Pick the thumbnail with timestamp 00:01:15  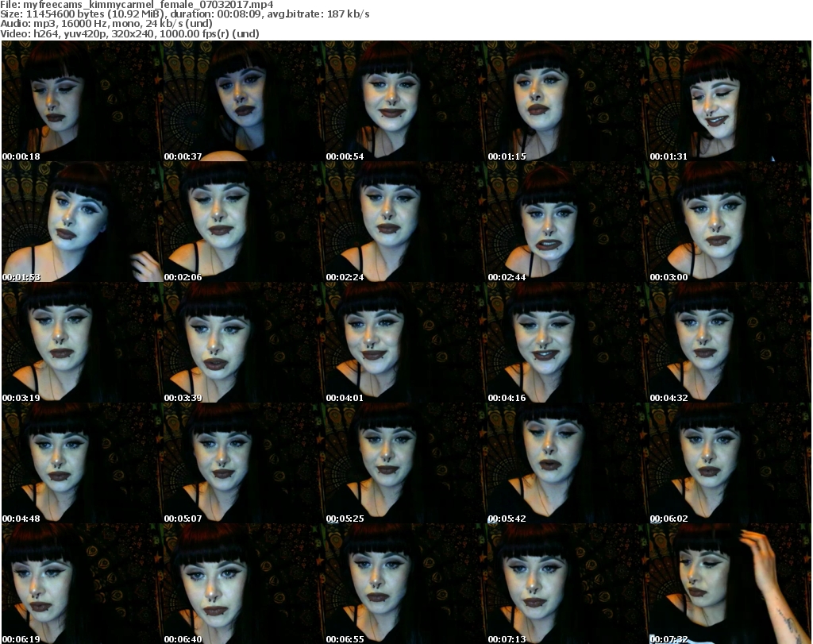[568, 101]
